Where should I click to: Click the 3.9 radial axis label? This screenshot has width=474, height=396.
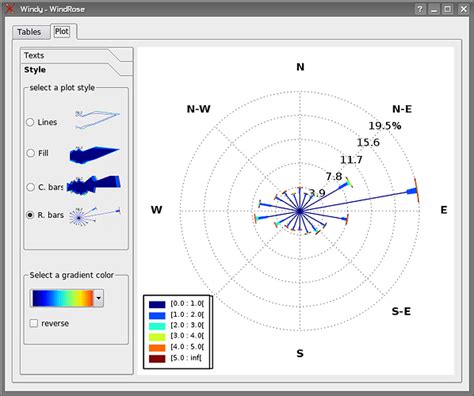317,193
